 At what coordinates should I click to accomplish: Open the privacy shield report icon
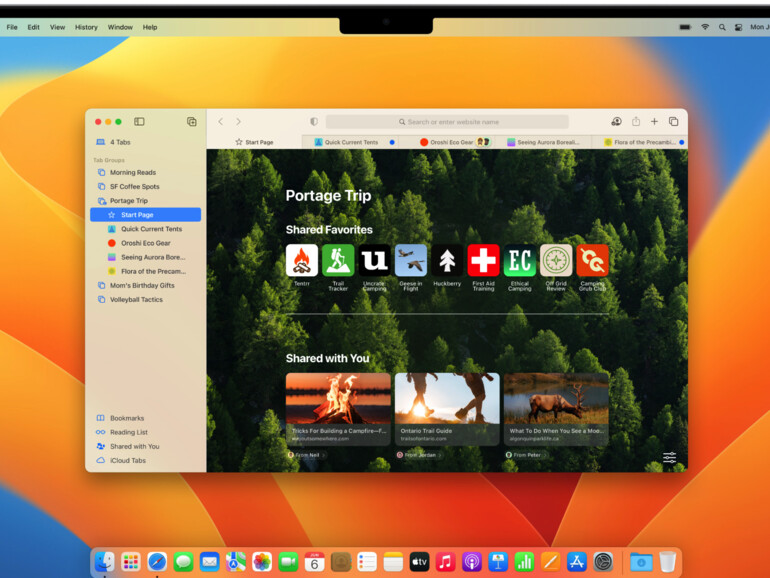(314, 121)
